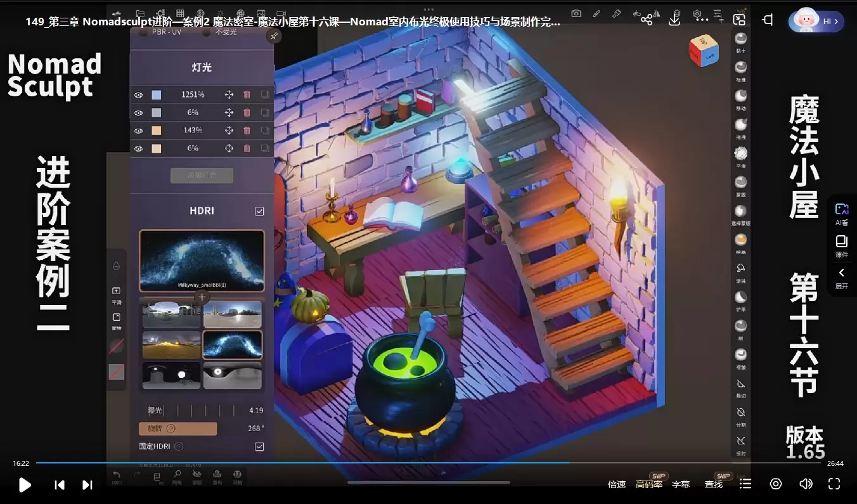Skip to the next video
This screenshot has height=504, width=857.
pyautogui.click(x=87, y=485)
